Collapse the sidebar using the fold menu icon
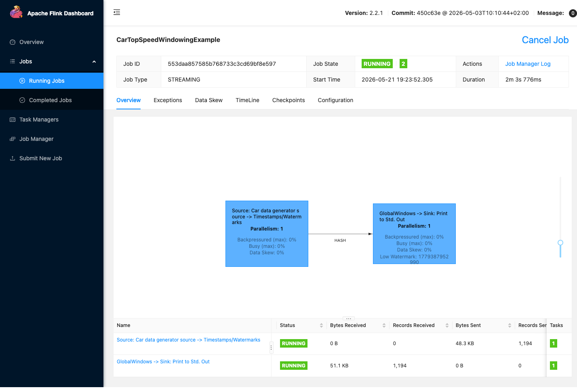The height and width of the screenshot is (392, 577). [117, 12]
